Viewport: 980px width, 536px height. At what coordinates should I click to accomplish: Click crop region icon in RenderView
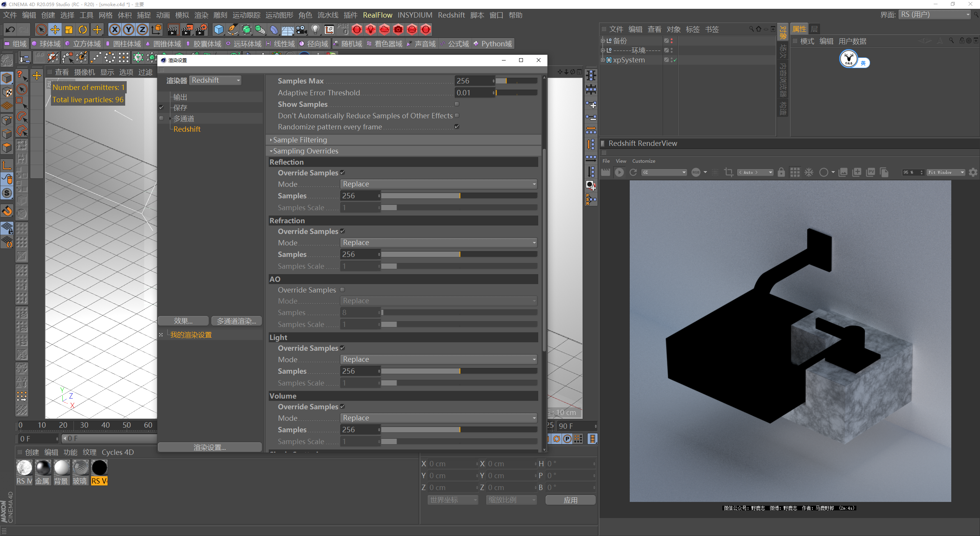click(728, 172)
